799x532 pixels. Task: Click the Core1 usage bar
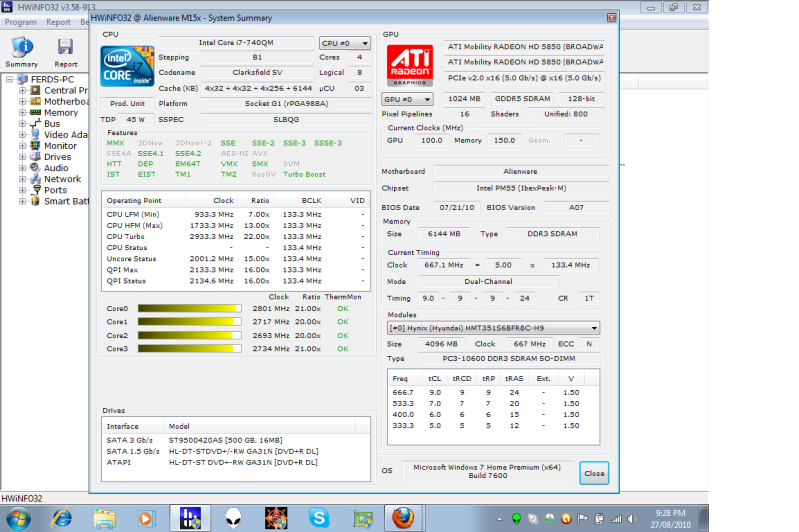tap(190, 322)
